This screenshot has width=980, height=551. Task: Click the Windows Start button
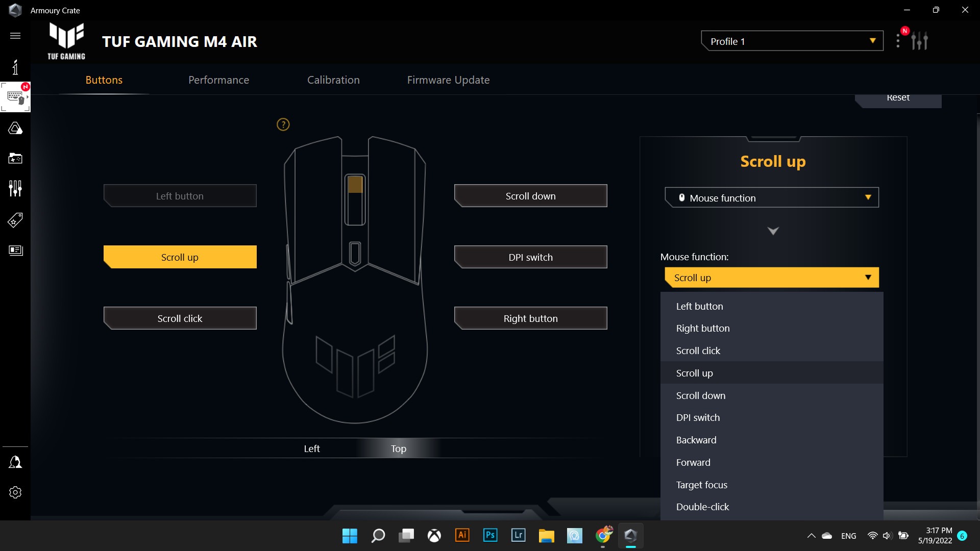pyautogui.click(x=350, y=536)
